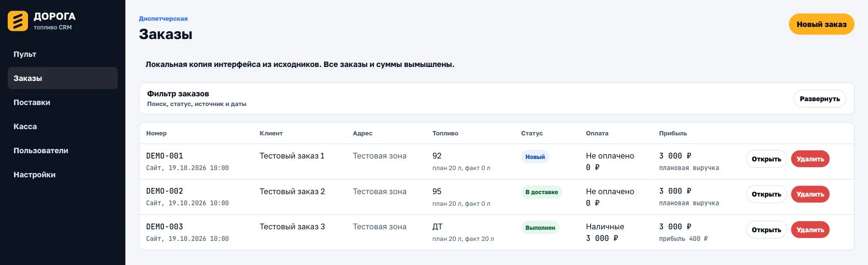Click client Тестовый заказ 2
This screenshot has width=868, height=265.
[x=292, y=191]
